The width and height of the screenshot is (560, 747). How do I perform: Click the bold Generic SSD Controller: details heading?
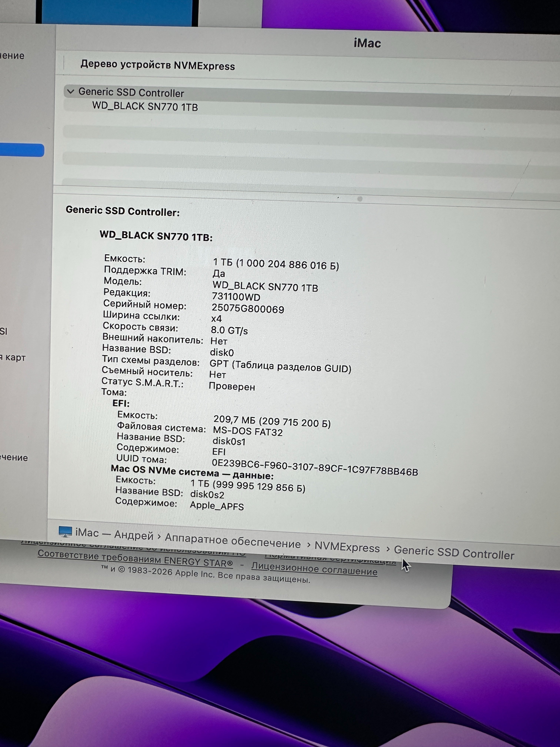(x=123, y=211)
